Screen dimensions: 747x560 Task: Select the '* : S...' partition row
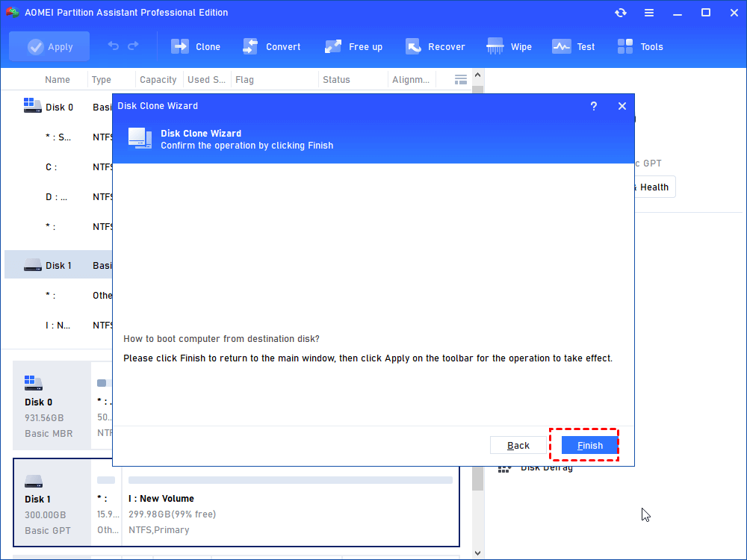click(59, 137)
